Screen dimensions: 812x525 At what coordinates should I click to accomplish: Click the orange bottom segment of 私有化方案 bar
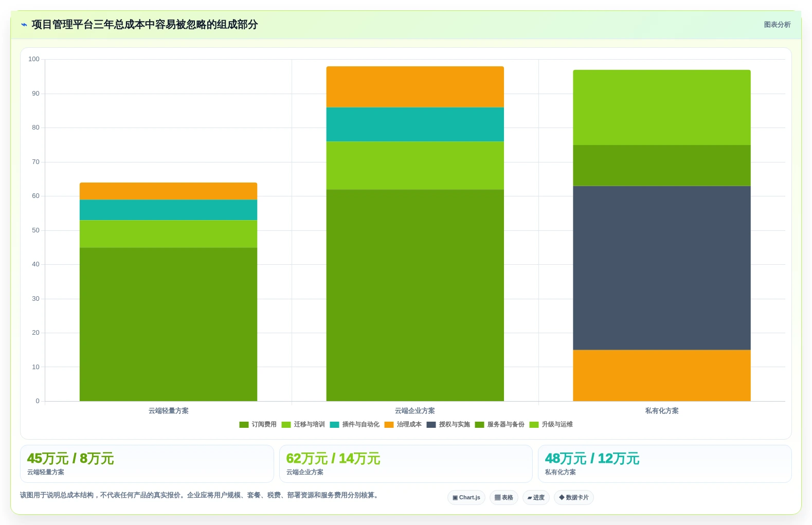[x=662, y=375]
